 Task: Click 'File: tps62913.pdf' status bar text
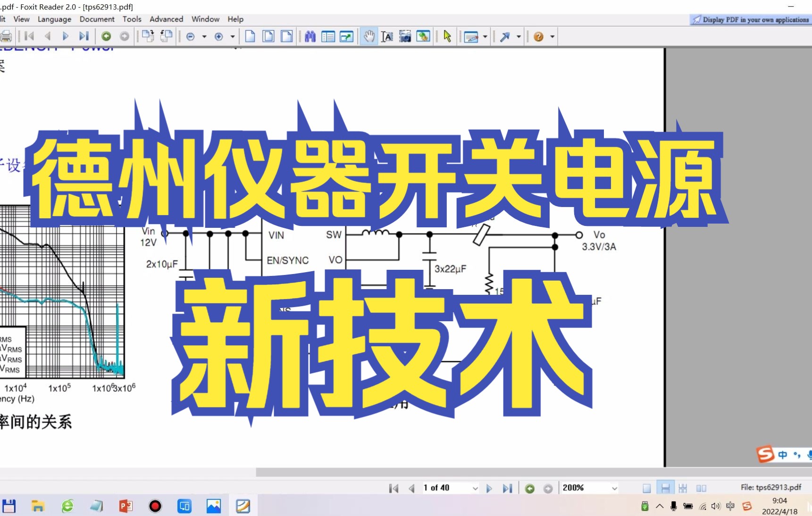[771, 487]
